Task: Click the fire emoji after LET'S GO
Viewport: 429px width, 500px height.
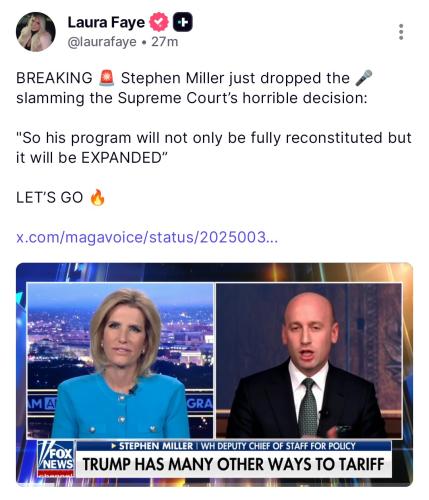Action: (97, 197)
